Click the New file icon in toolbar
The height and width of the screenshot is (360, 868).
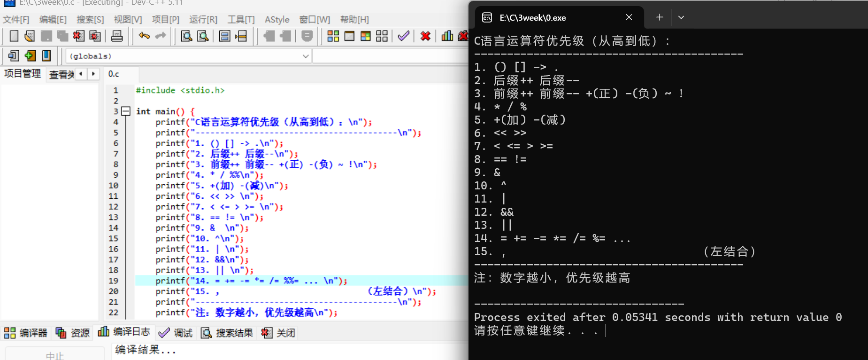14,36
